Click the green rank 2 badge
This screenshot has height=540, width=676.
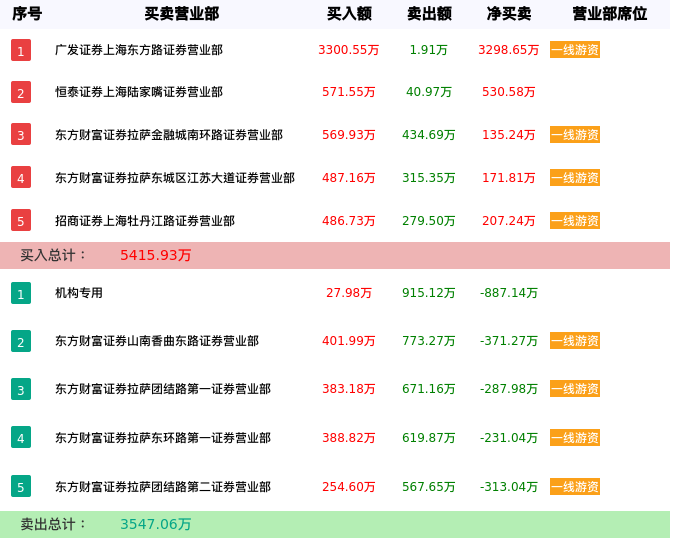(21, 341)
